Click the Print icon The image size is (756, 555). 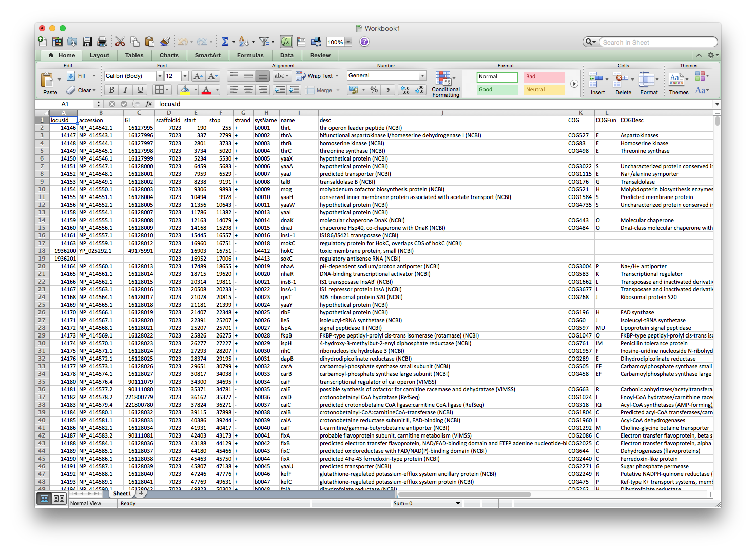point(102,42)
